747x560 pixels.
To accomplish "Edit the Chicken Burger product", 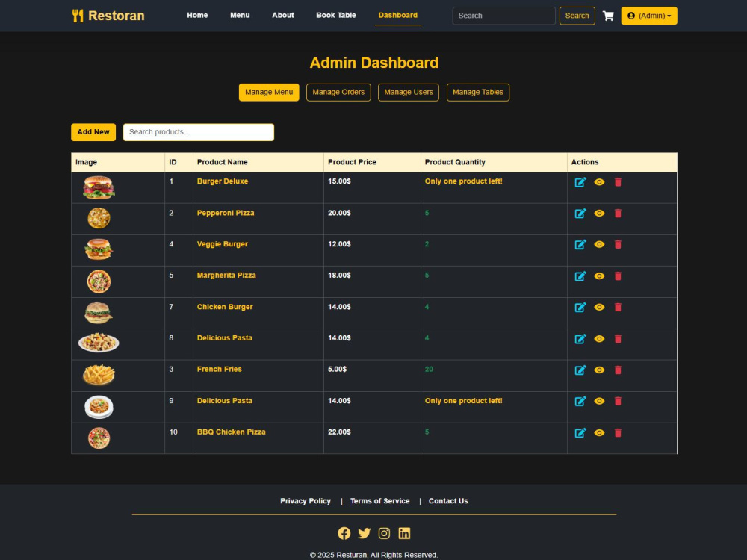I will (x=580, y=307).
